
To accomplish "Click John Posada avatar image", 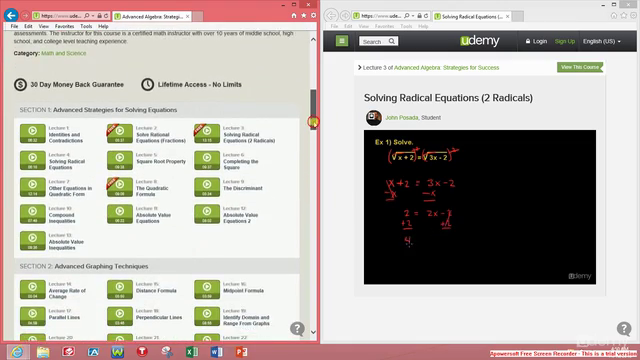I will tap(373, 118).
